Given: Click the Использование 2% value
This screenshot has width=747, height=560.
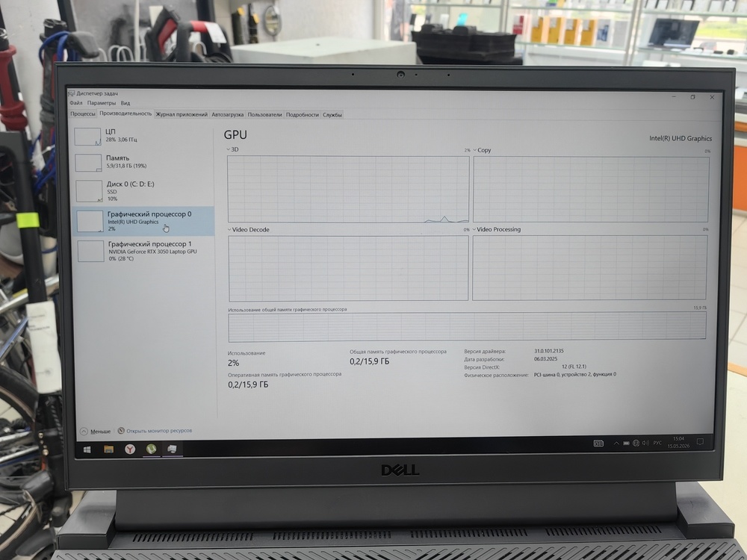Looking at the screenshot, I should point(233,363).
